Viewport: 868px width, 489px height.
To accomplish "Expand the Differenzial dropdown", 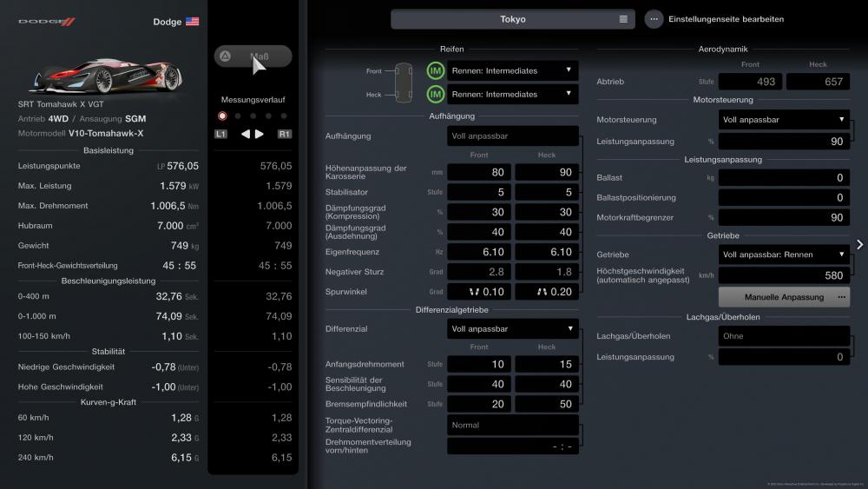I will click(x=512, y=329).
